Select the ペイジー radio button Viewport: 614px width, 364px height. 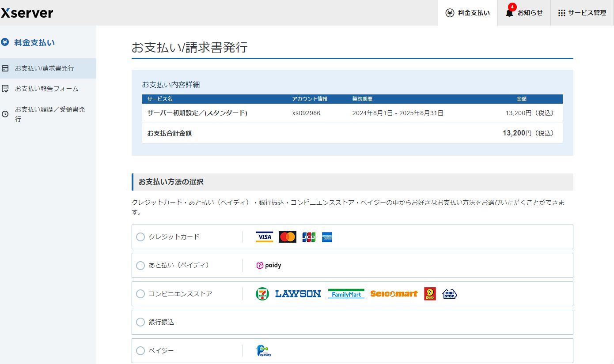click(140, 351)
